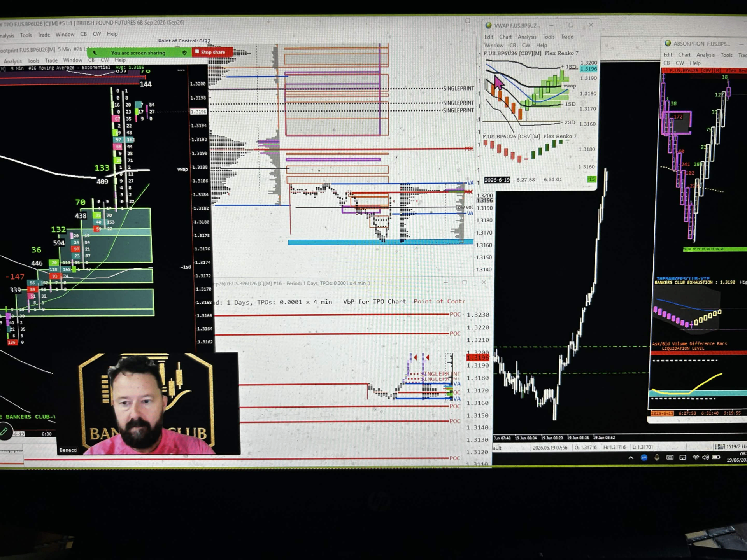Viewport: 747px width, 560px height.
Task: Click the arrow icon on the sharing bar
Action: [95, 52]
